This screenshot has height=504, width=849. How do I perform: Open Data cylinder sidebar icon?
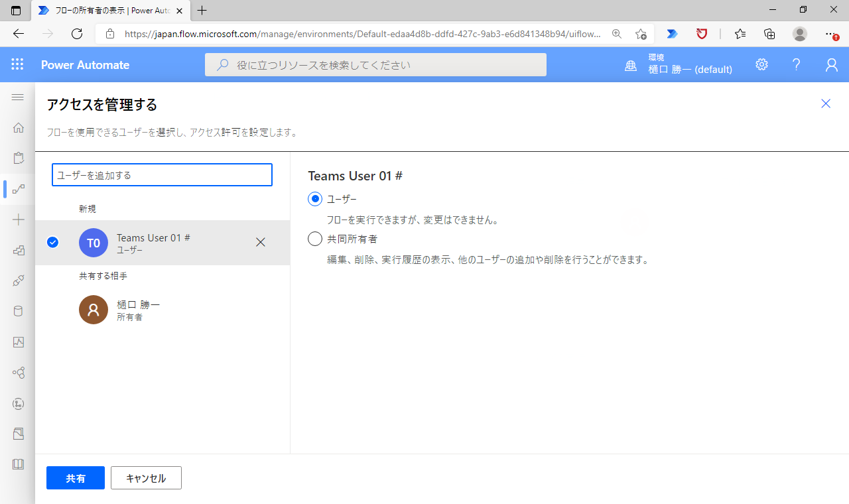click(19, 311)
